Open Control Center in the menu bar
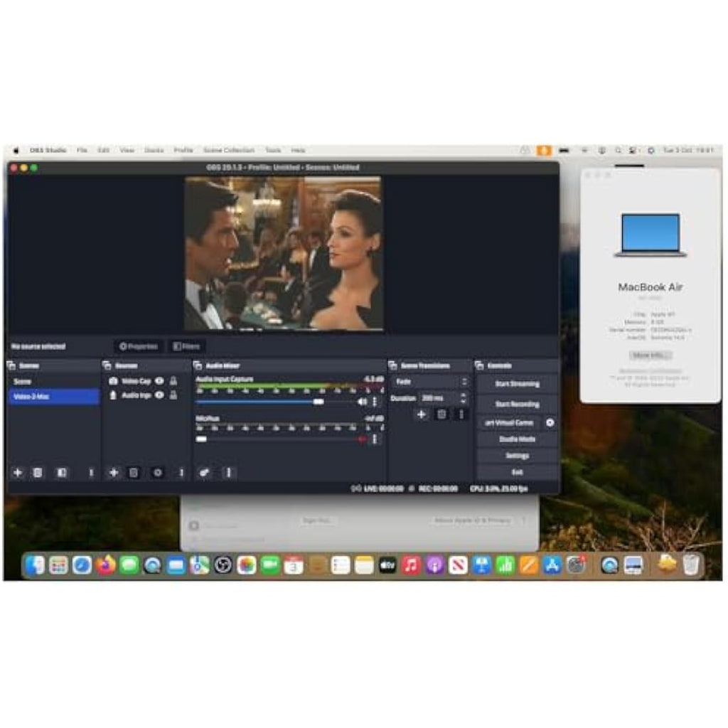This screenshot has height=728, width=728. [x=632, y=150]
